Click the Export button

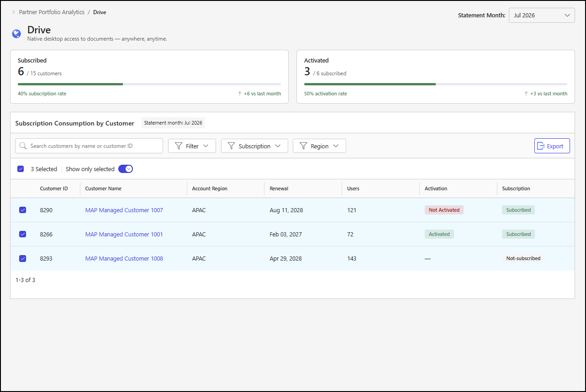click(552, 146)
